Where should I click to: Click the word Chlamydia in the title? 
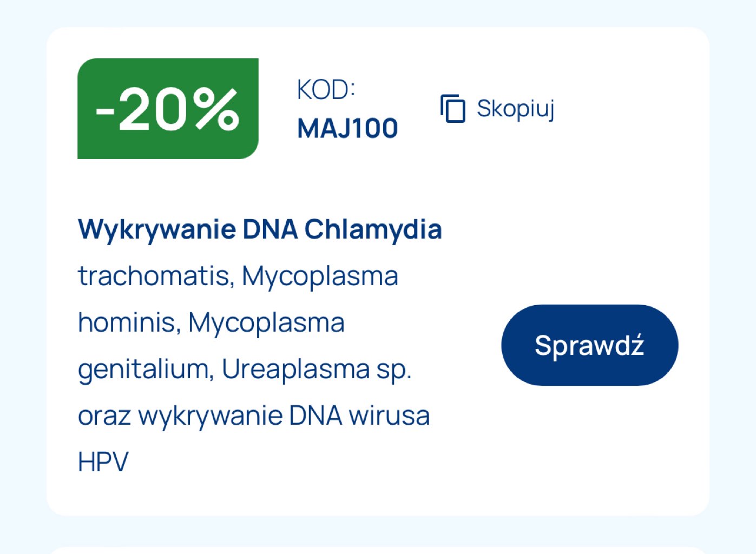(x=373, y=229)
